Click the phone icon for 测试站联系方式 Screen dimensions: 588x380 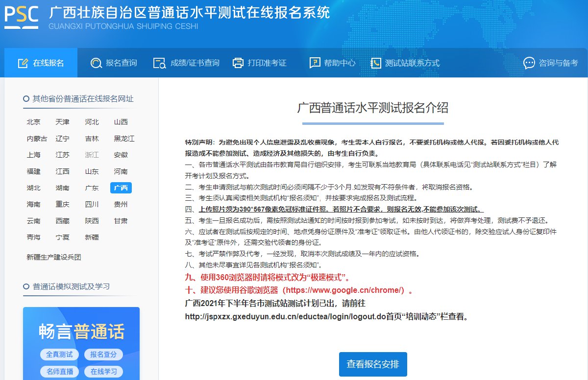point(376,63)
